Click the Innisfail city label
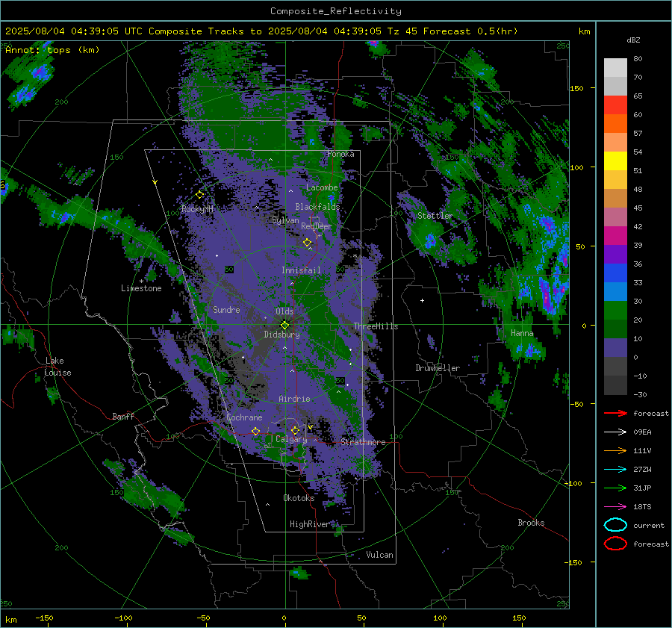The image size is (672, 628). coord(301,270)
